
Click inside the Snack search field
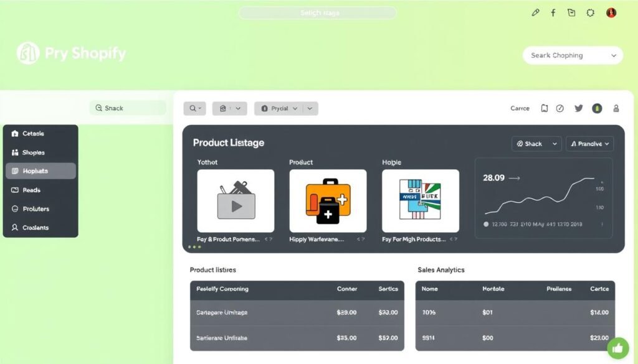128,108
